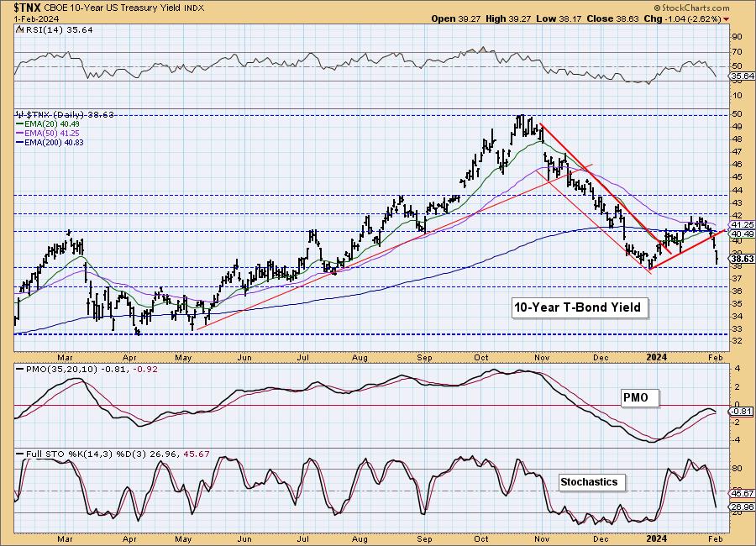Click the 45.67 stochastic value tag on right axis

point(742,493)
